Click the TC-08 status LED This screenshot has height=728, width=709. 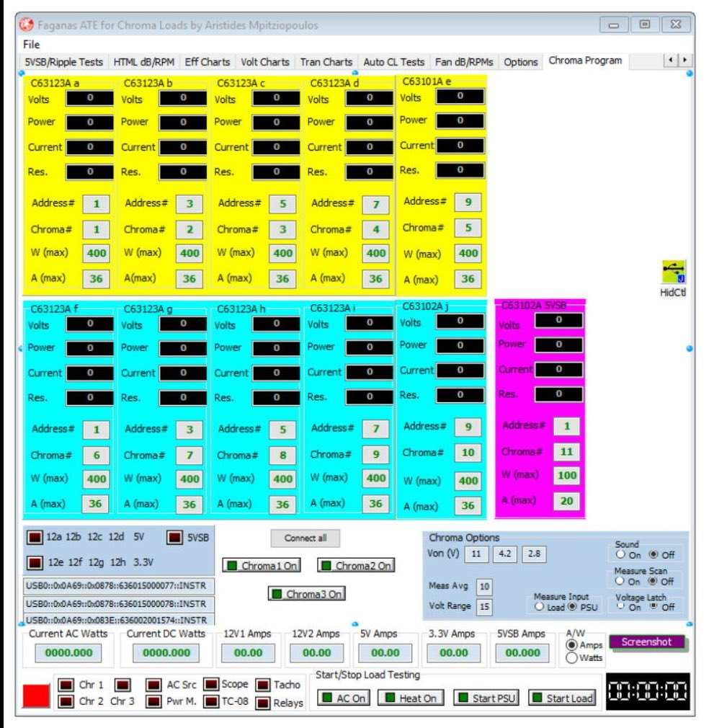pos(212,701)
